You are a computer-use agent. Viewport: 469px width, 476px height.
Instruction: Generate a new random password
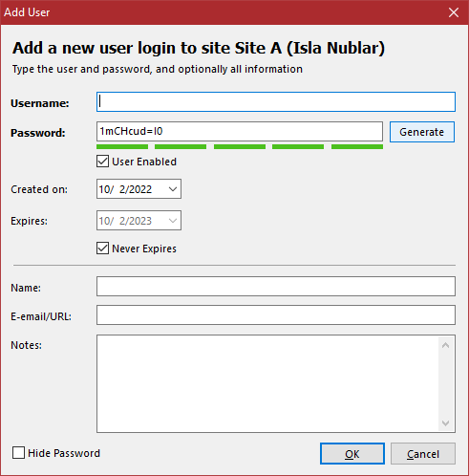tap(422, 132)
